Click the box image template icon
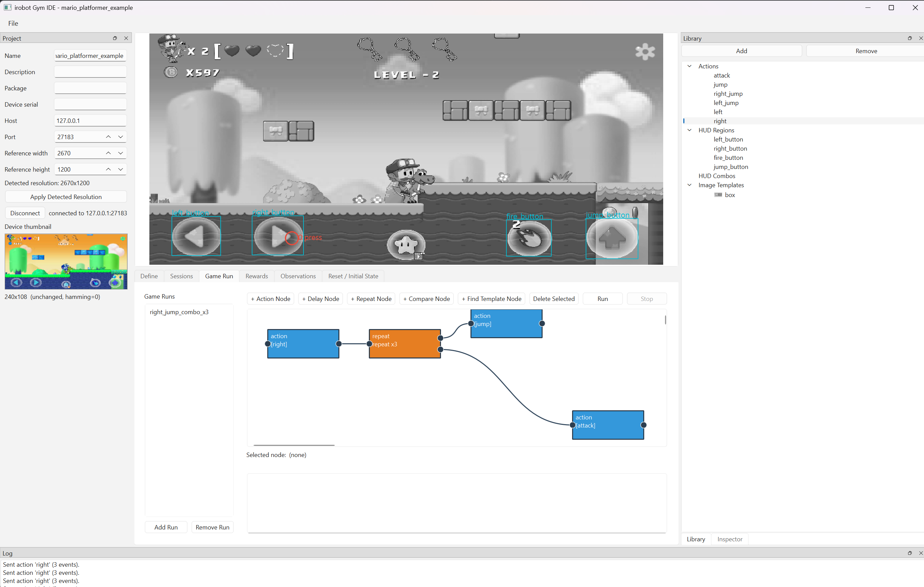Viewport: 924px width, 587px height. pyautogui.click(x=718, y=195)
